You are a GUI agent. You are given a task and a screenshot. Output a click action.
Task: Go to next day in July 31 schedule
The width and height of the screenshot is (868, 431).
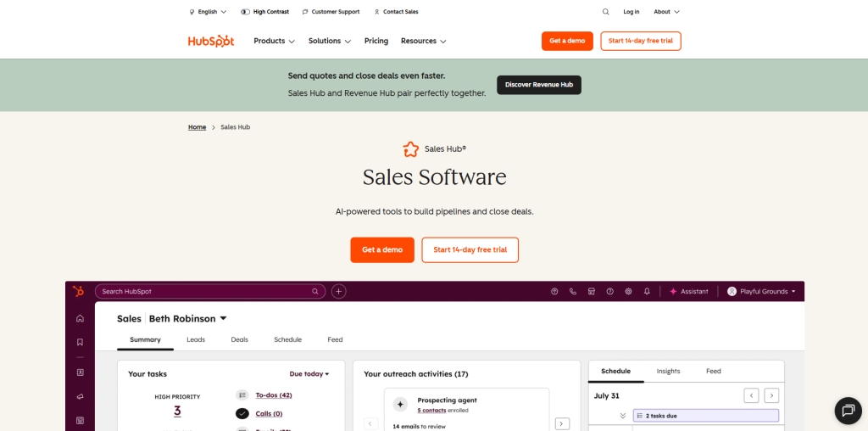point(771,395)
